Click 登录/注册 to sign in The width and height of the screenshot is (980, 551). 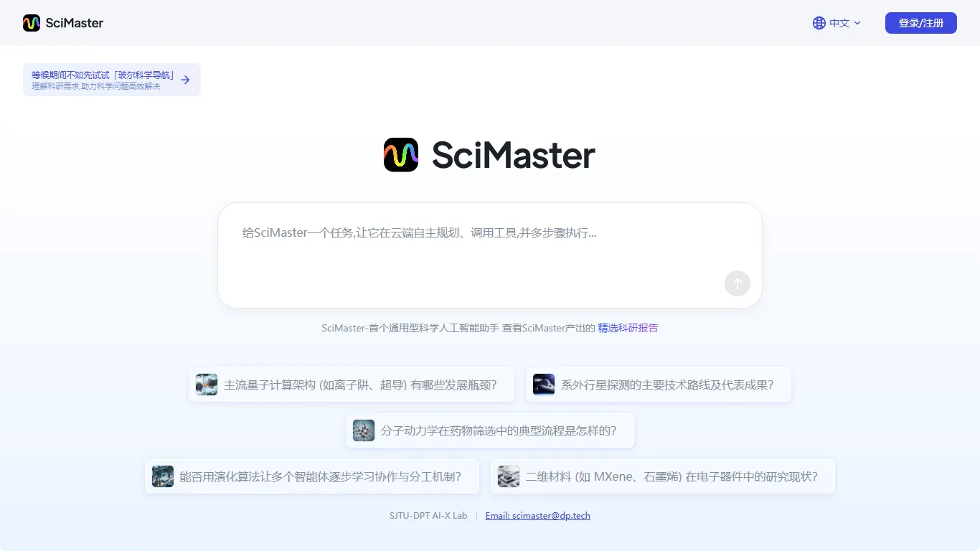coord(920,22)
